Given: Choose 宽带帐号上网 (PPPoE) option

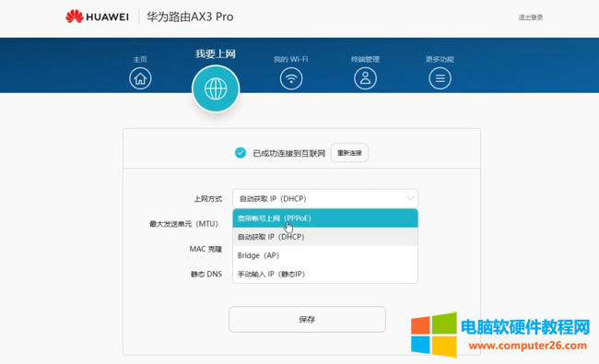Looking at the screenshot, I should click(x=325, y=218).
